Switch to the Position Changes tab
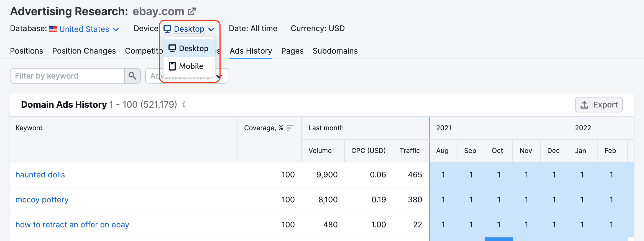The image size is (644, 241). click(84, 51)
